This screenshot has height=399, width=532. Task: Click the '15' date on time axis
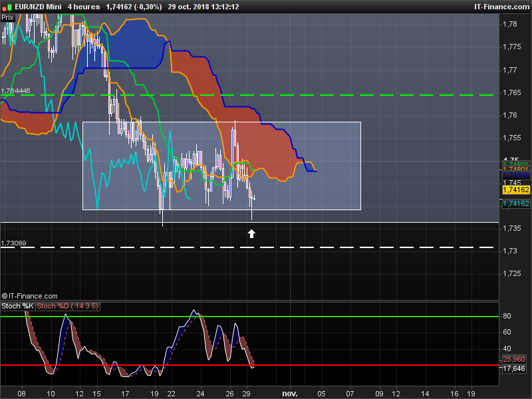point(96,394)
